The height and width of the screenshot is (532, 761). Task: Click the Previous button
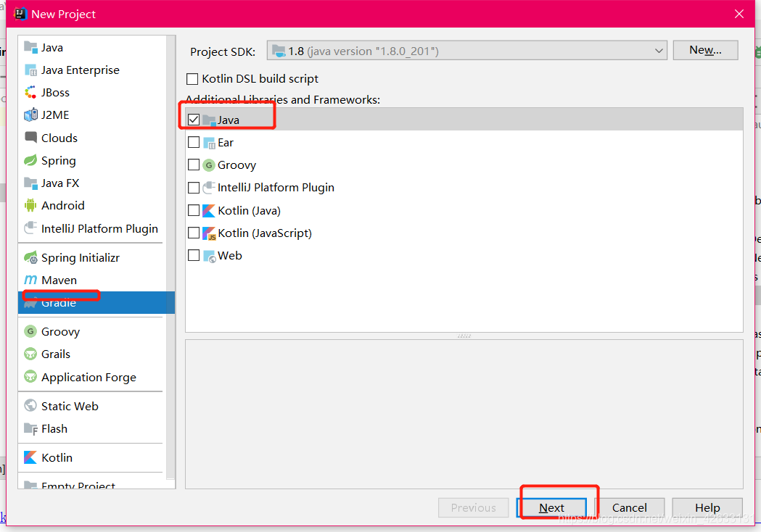click(x=473, y=508)
